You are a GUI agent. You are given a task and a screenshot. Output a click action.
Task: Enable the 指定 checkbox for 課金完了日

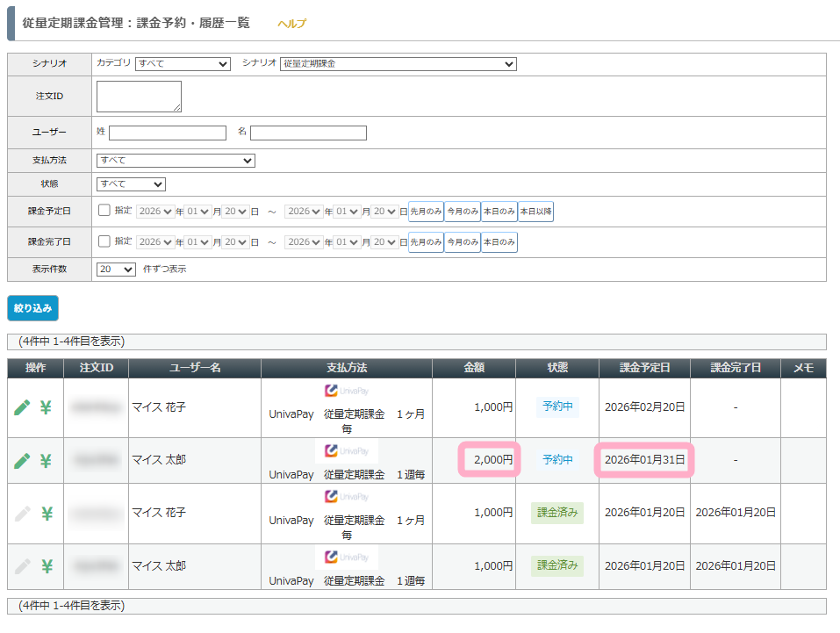point(104,241)
